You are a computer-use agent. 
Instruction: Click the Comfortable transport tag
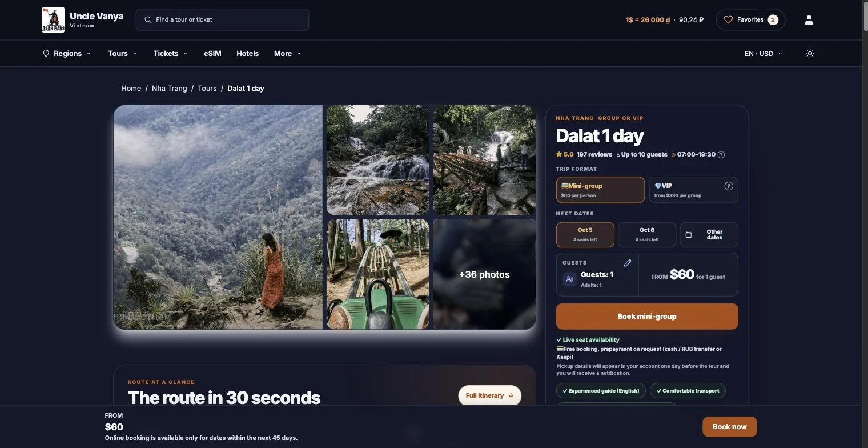point(688,391)
